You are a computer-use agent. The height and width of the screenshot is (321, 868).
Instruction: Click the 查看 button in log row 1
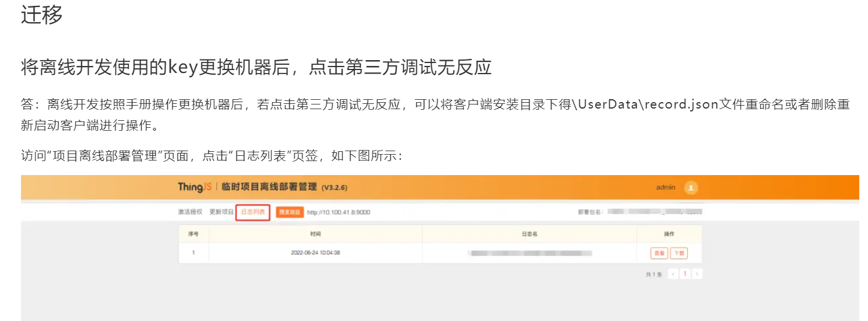(659, 253)
